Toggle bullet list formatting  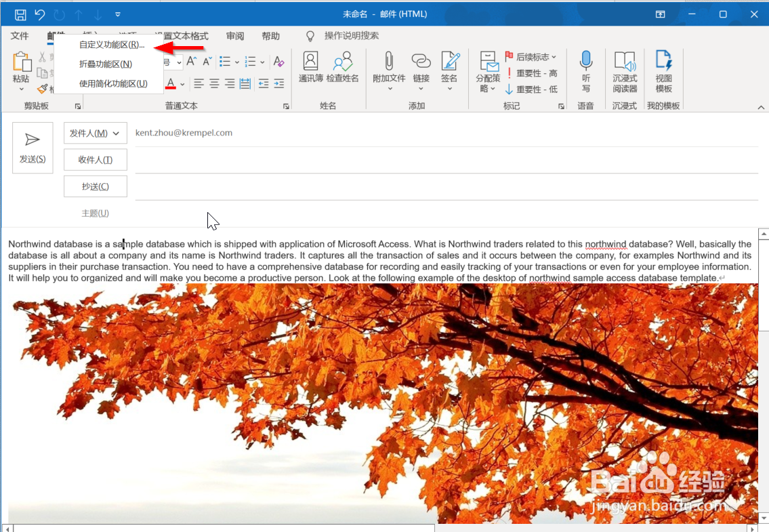226,61
